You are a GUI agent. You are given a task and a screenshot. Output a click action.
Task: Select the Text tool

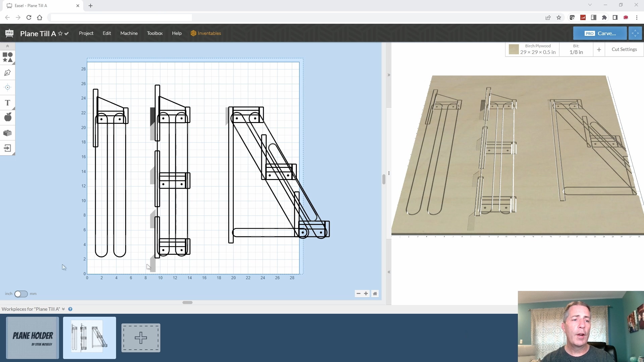(x=7, y=103)
